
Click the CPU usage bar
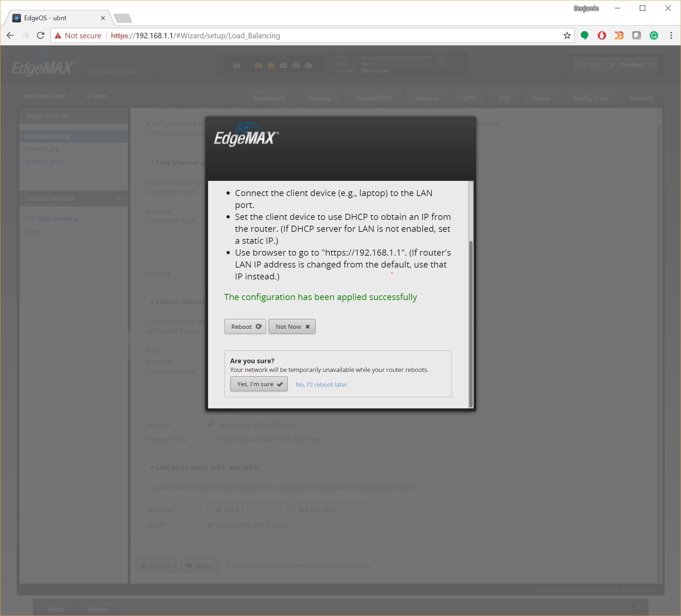396,58
